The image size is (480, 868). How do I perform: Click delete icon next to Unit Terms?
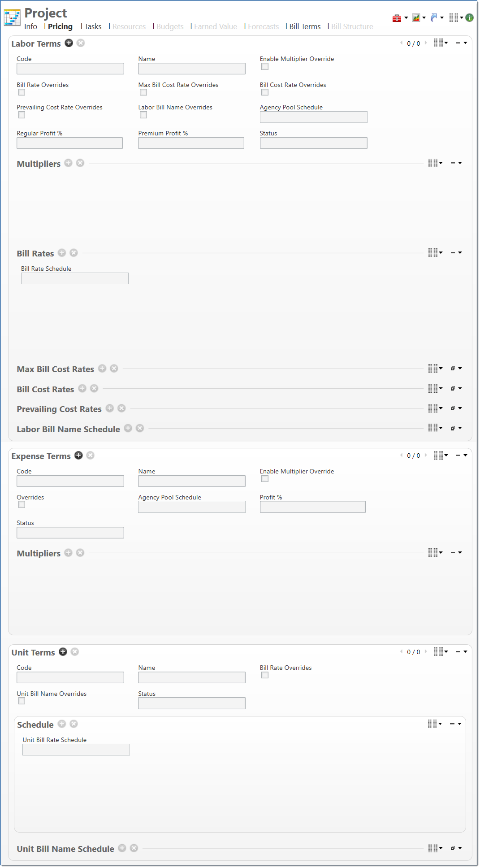coord(75,652)
